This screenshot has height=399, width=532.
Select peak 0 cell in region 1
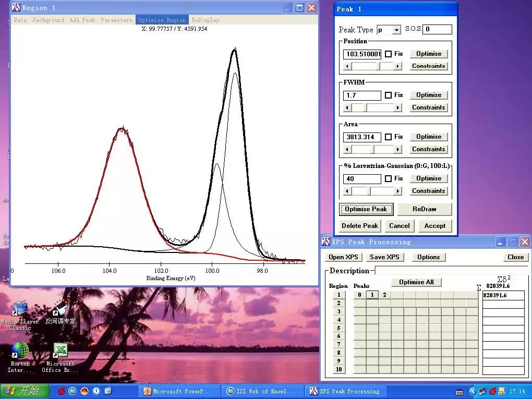tap(360, 295)
